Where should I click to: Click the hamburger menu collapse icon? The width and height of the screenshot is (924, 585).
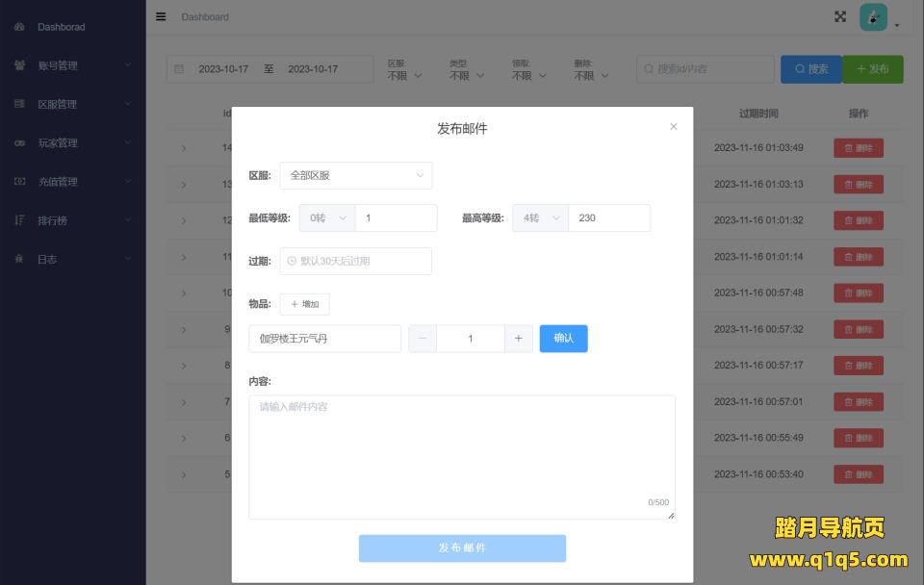(x=161, y=16)
